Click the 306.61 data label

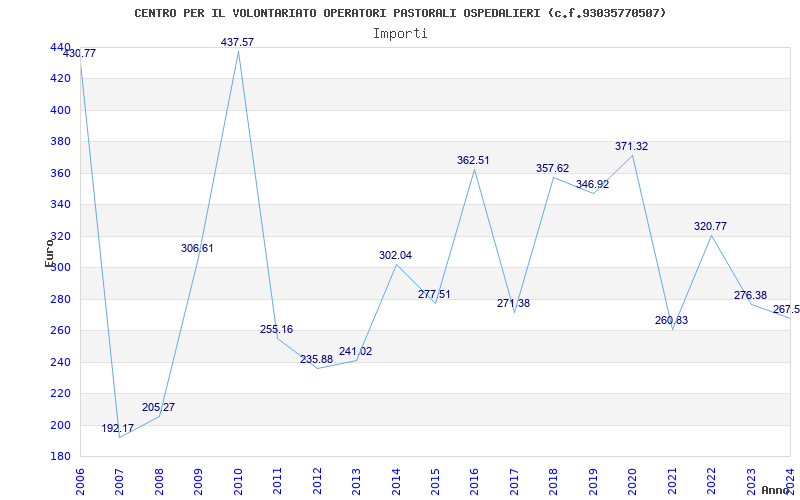tap(197, 248)
